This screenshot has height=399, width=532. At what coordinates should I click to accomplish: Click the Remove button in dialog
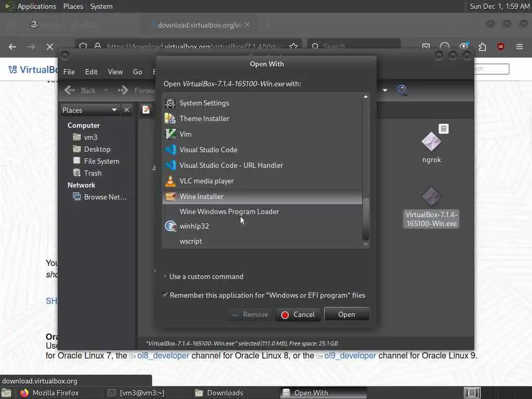coord(250,314)
